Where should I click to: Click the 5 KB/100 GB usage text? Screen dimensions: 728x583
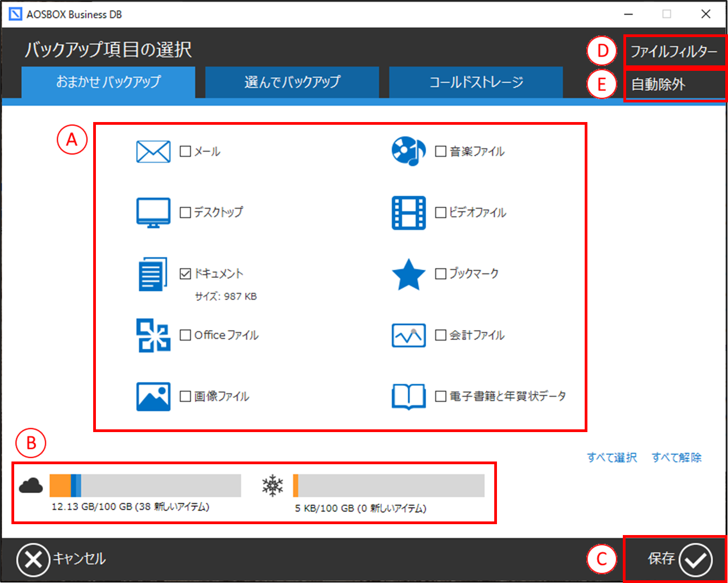pos(361,509)
